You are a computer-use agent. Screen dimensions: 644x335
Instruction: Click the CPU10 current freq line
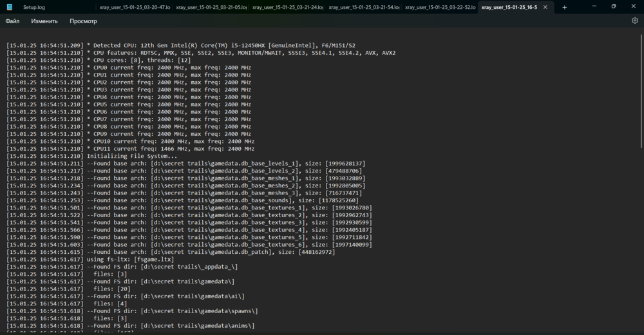click(130, 141)
